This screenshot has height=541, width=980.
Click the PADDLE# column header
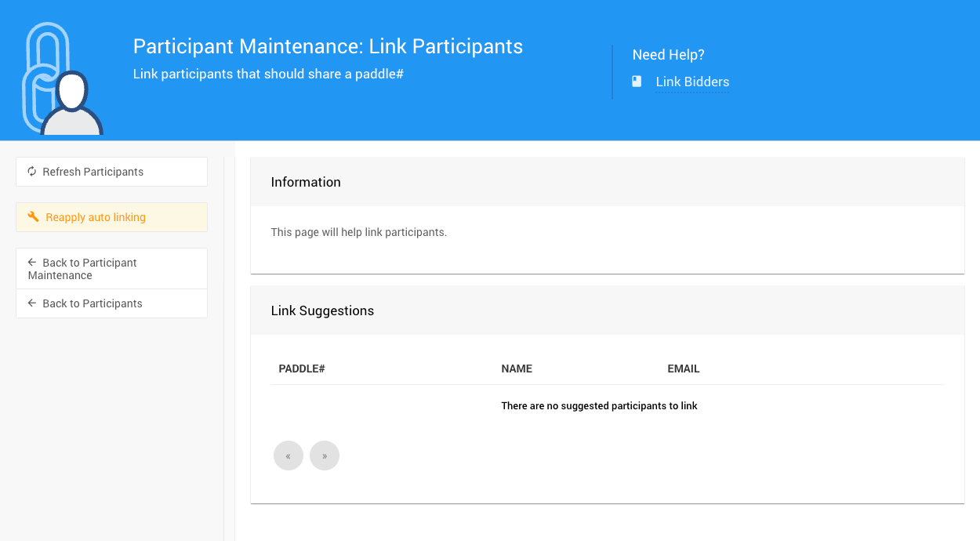(x=302, y=369)
